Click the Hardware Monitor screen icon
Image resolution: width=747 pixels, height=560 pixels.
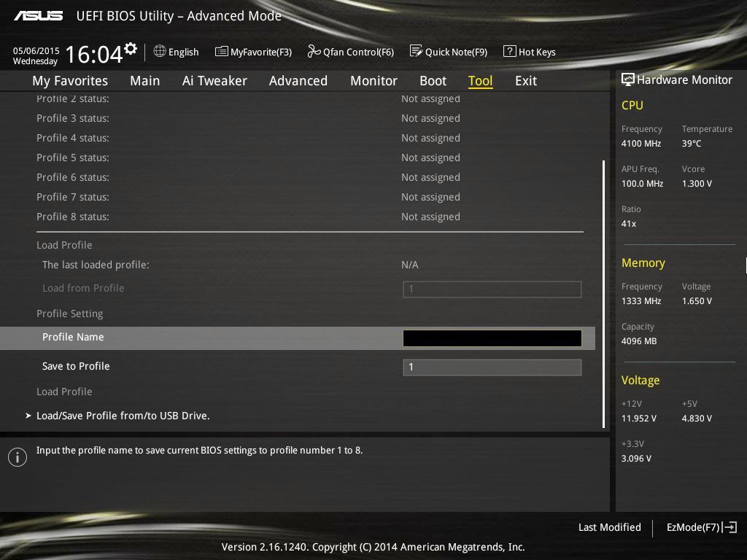(x=628, y=79)
